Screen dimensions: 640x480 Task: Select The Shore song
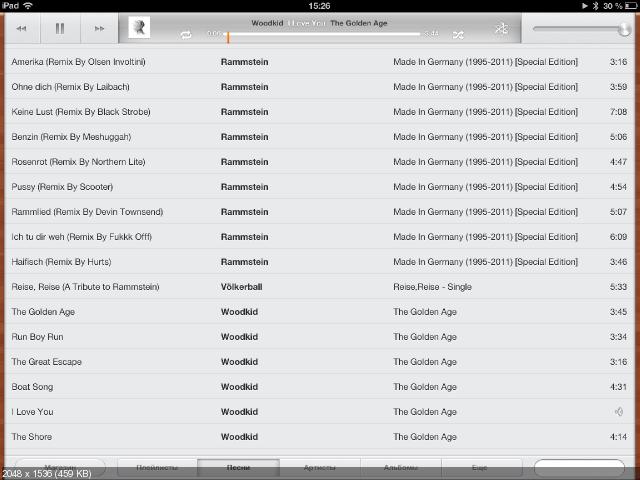[32, 437]
